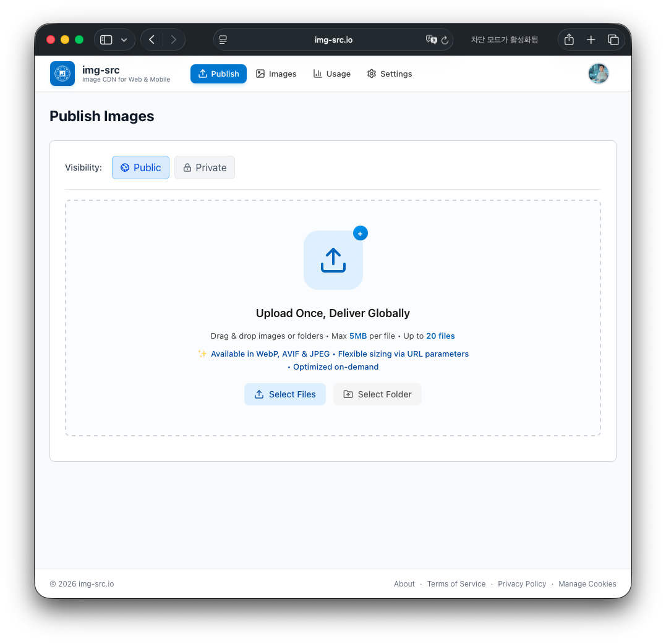Open the user avatar profile menu
Image resolution: width=666 pixels, height=644 pixels.
pos(599,74)
